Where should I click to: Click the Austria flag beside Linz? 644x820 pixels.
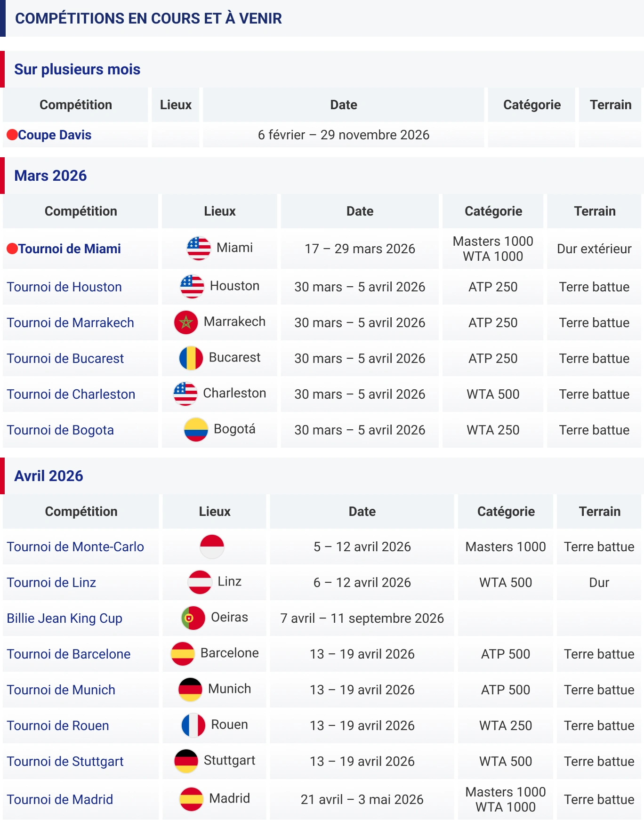click(x=200, y=581)
